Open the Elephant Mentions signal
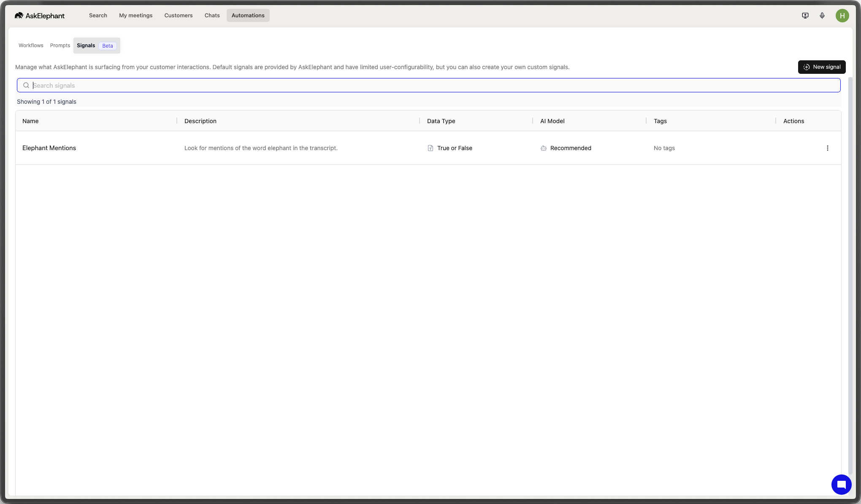Screen dimensions: 861x504 pyautogui.click(x=49, y=148)
